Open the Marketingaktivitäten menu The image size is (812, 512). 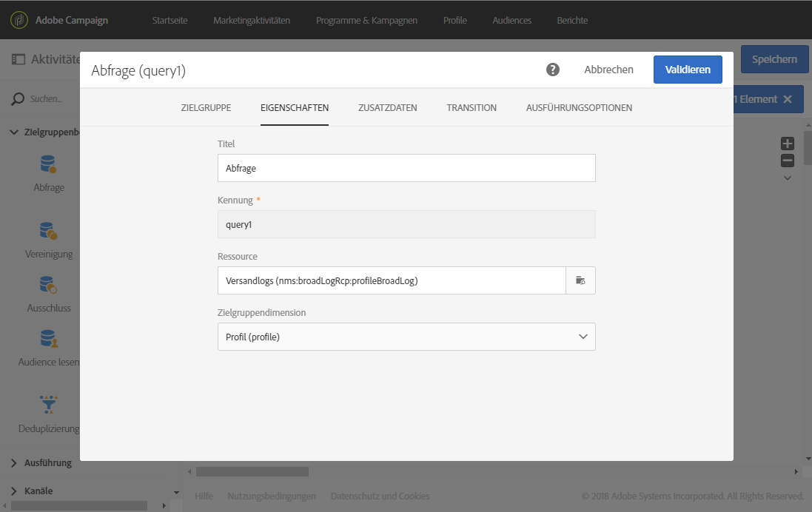point(252,20)
